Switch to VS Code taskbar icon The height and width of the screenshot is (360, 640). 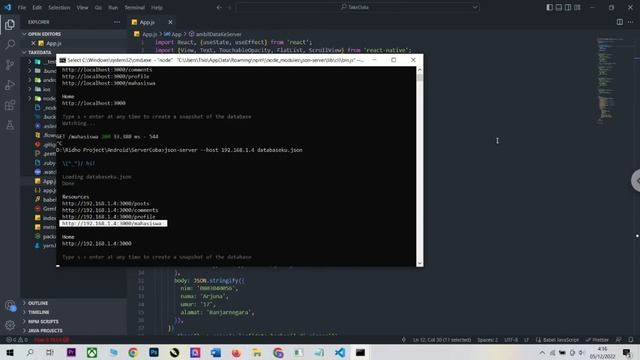coord(340,353)
